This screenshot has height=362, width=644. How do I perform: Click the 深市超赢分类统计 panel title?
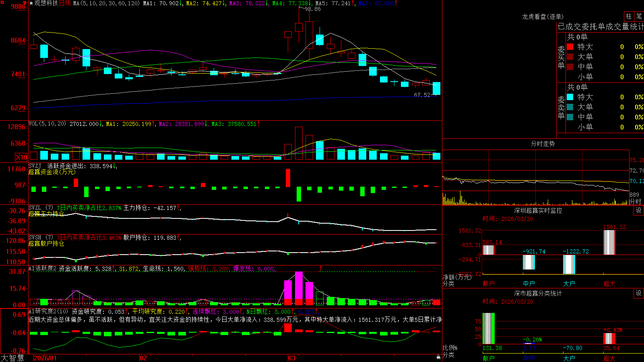click(538, 293)
